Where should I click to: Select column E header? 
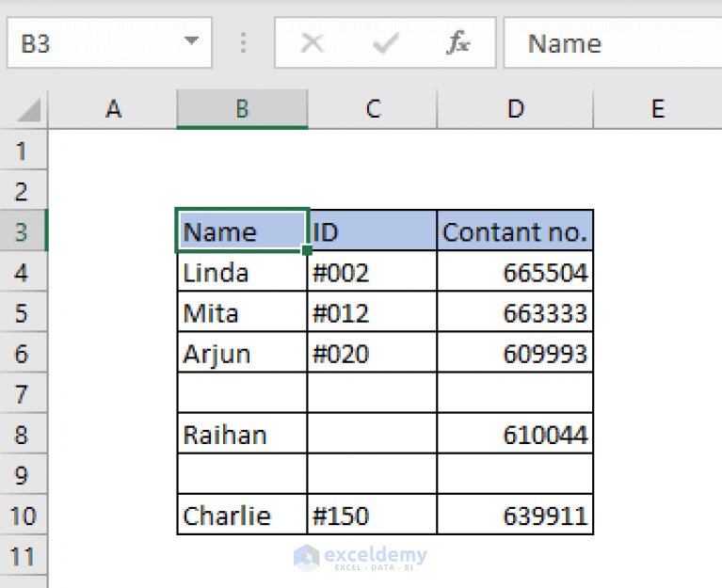[658, 109]
